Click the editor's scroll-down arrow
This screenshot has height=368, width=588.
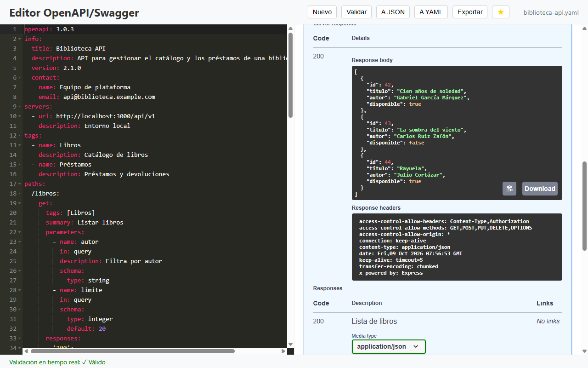[x=290, y=344]
